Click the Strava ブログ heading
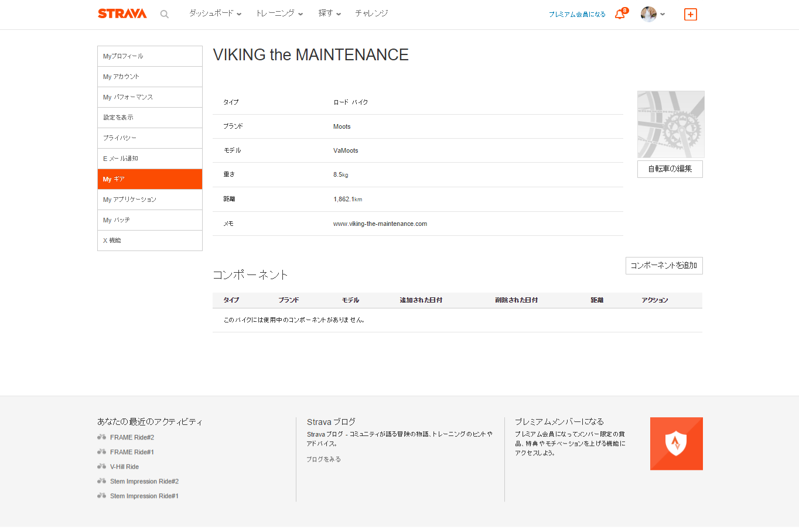Viewport: 799px width, 532px height. coord(331,421)
